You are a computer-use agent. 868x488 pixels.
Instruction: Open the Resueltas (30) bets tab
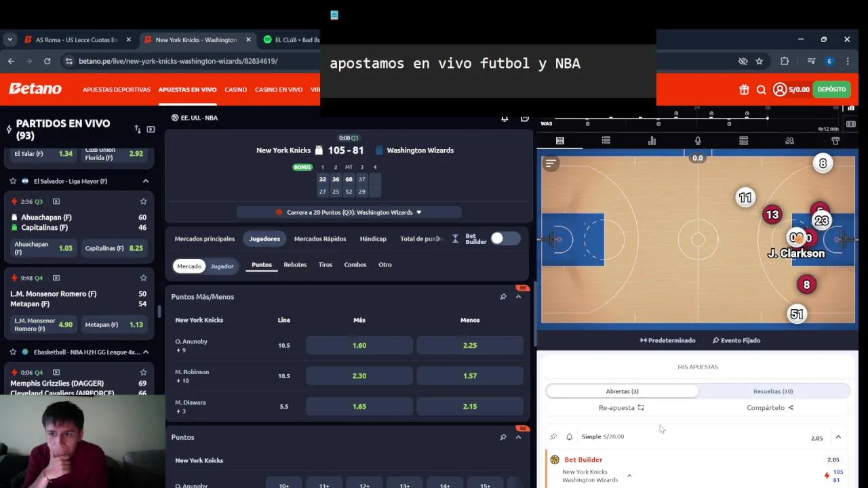pos(773,391)
